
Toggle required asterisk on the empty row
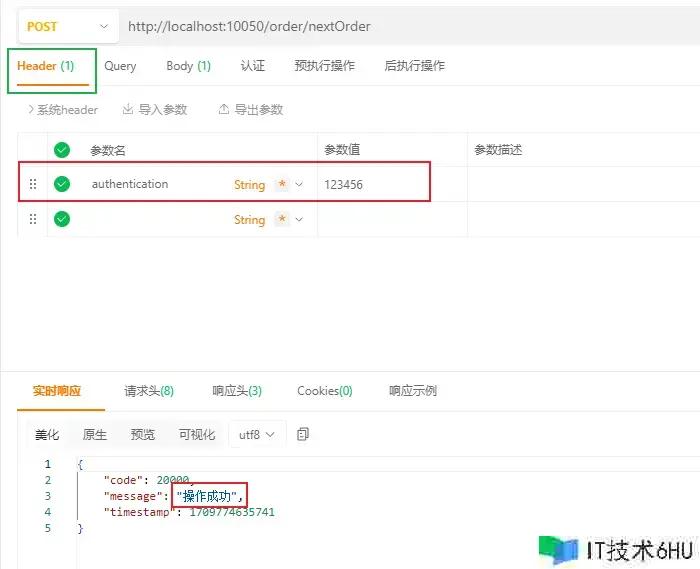point(282,219)
